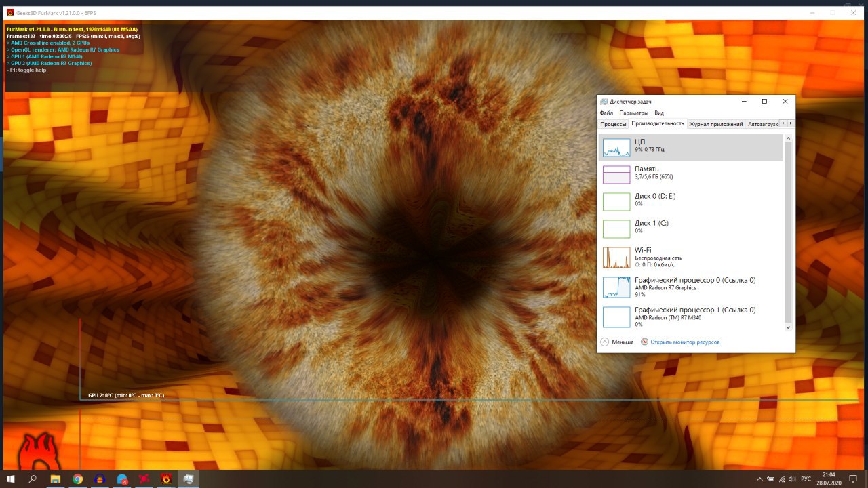Select Диск 0 (D: E:) item

tap(690, 202)
